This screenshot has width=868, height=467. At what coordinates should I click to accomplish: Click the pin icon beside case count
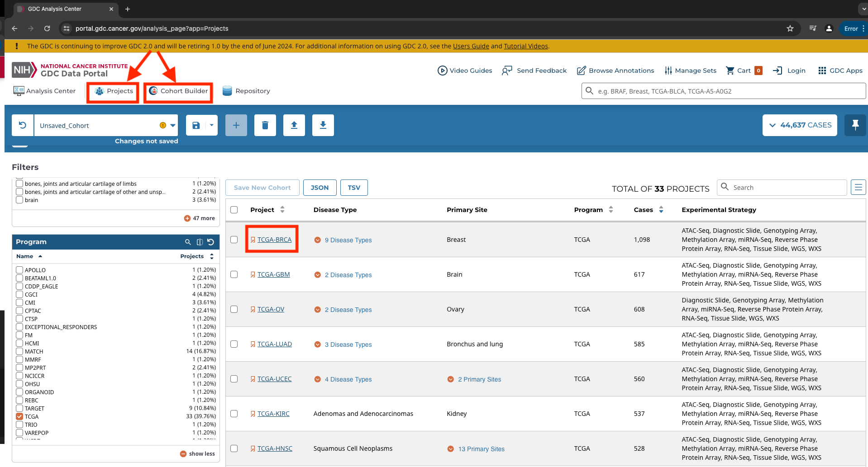[855, 125]
